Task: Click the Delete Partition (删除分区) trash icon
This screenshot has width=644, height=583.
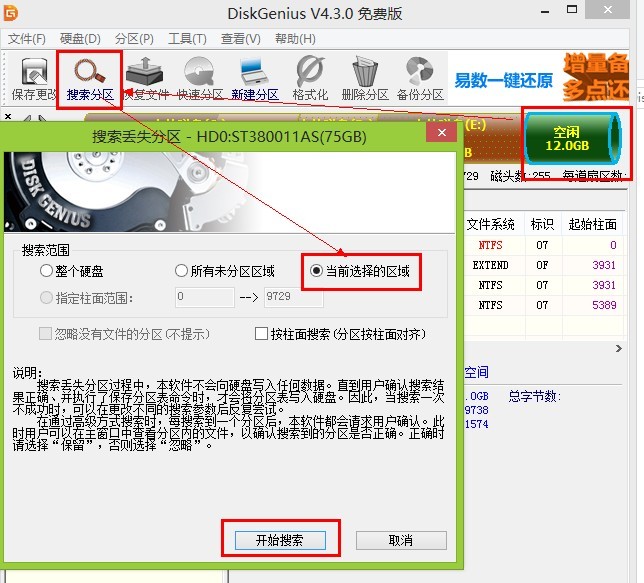Action: coord(365,79)
